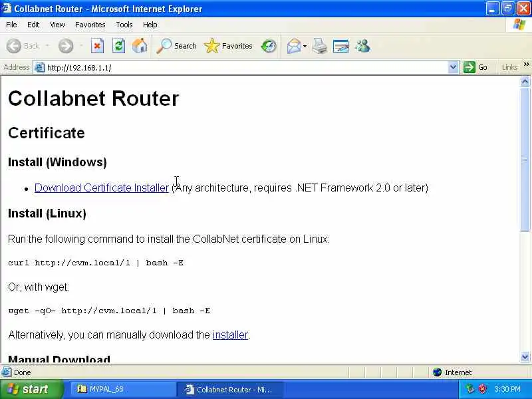
Task: Print the page with printer icon
Action: pyautogui.click(x=320, y=46)
